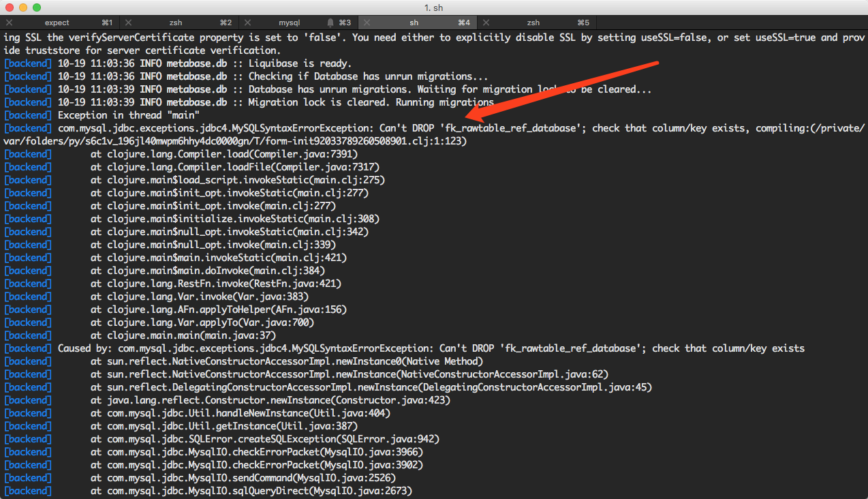The image size is (868, 499).
Task: Click the bell notification icon on mysql tab
Action: (330, 22)
